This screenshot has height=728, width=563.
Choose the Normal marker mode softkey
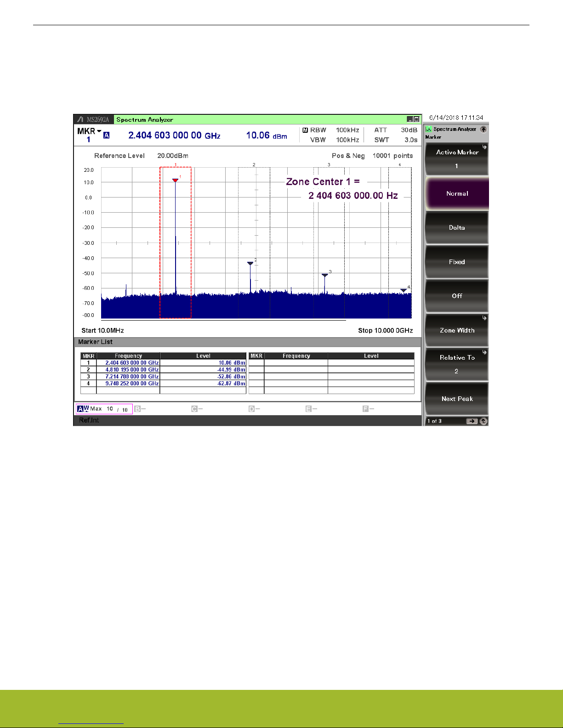457,193
